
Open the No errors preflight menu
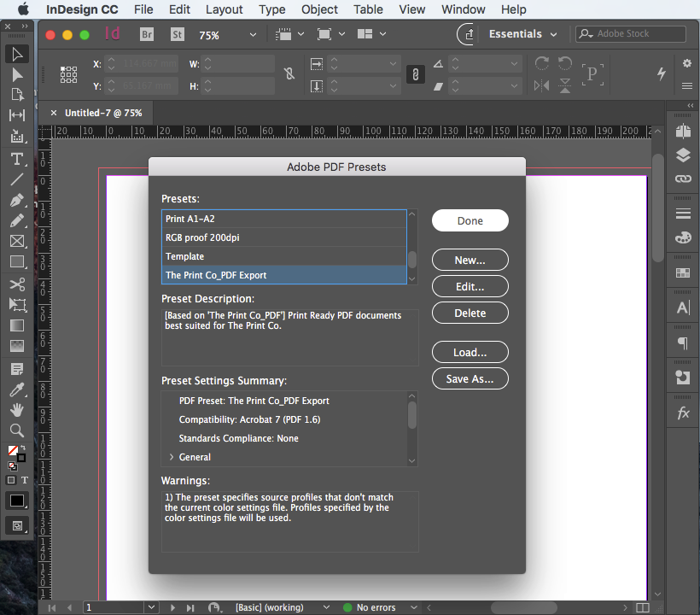tap(414, 607)
